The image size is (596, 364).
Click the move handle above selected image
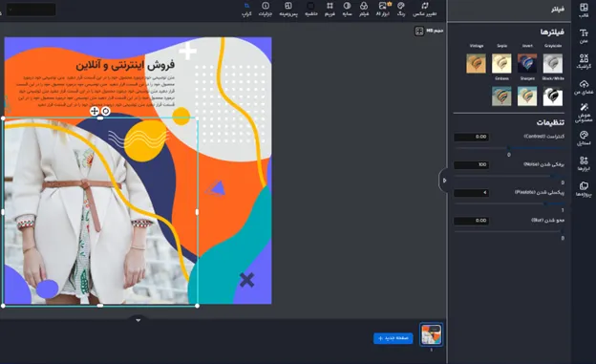(x=94, y=111)
